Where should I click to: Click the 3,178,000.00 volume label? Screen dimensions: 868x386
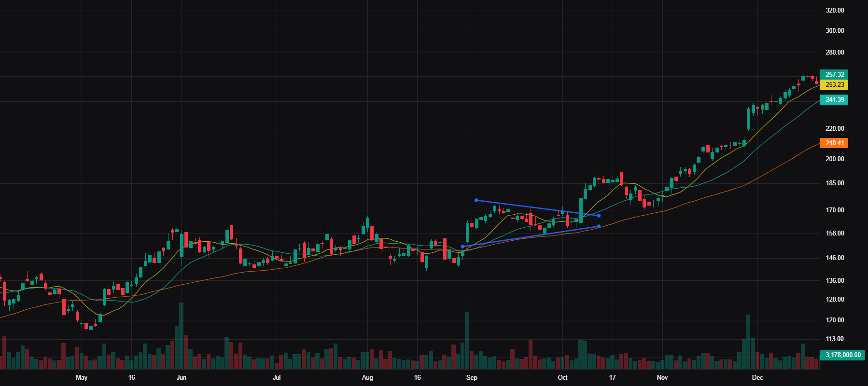point(842,355)
